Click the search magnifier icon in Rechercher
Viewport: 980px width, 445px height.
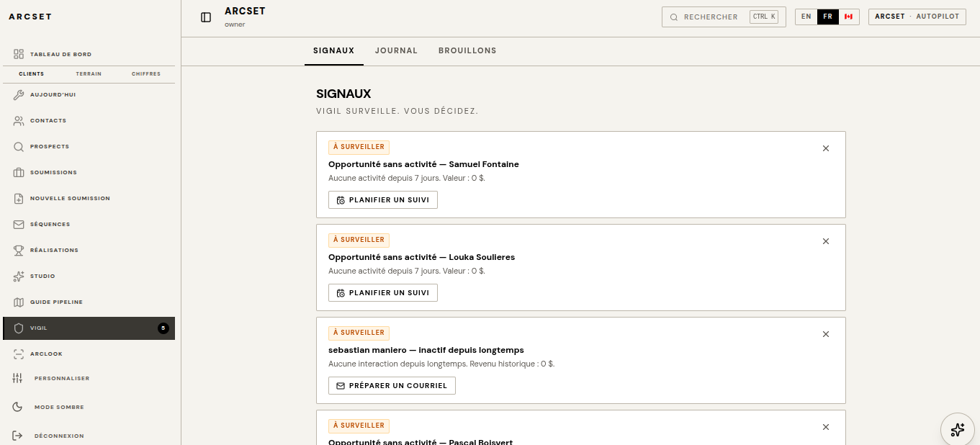point(674,17)
